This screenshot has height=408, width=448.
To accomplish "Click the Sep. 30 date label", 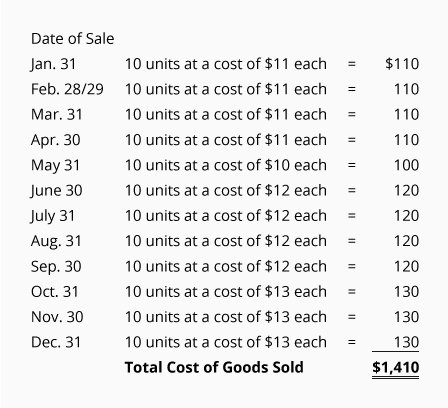I will pos(56,267).
